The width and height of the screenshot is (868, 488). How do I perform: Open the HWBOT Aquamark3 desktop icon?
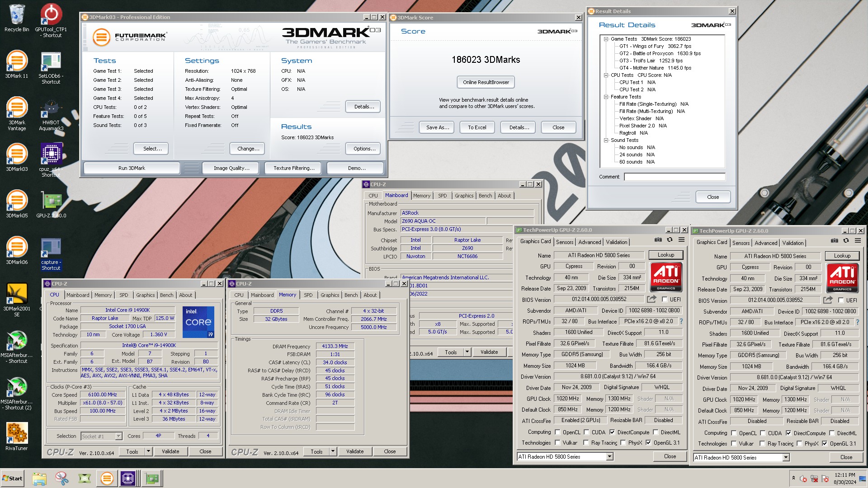51,115
